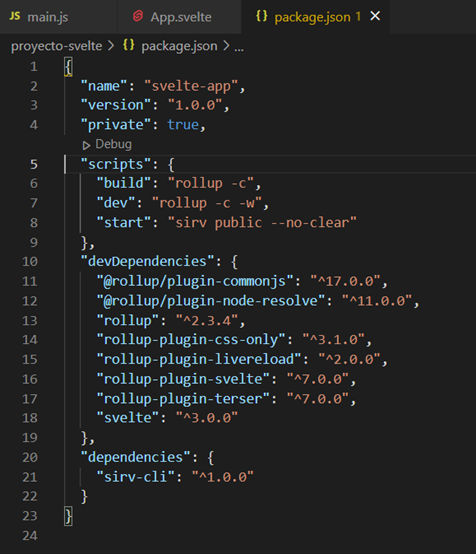Click the Debug play triangle icon

86,145
